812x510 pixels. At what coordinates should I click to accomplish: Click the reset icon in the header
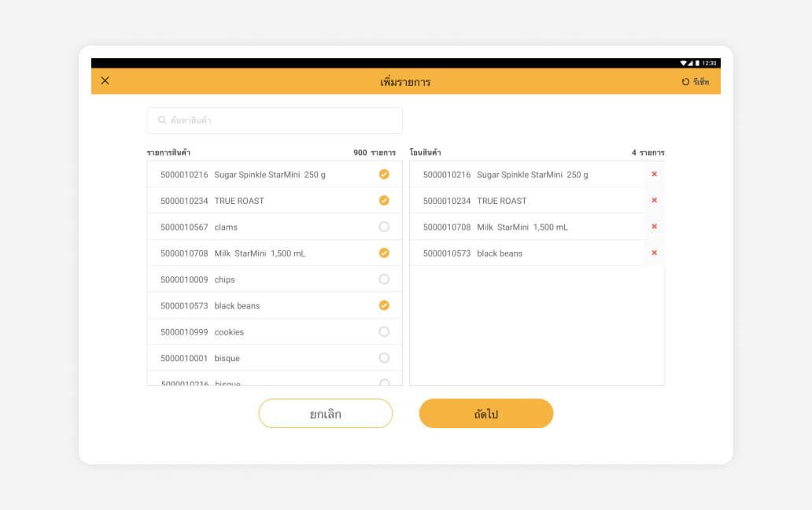(x=685, y=82)
